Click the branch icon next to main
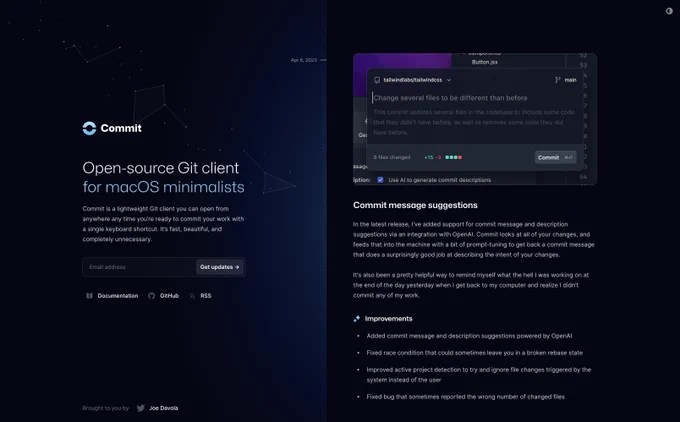 pos(558,80)
